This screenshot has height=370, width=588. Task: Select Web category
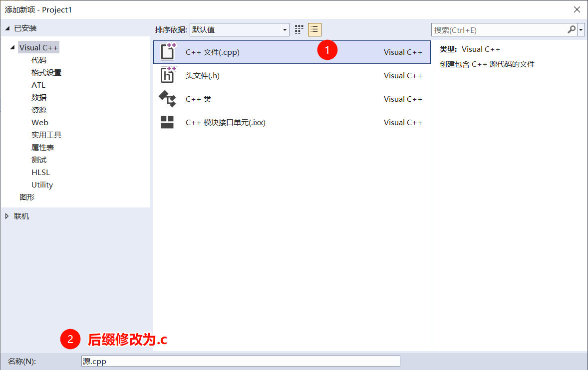[40, 123]
